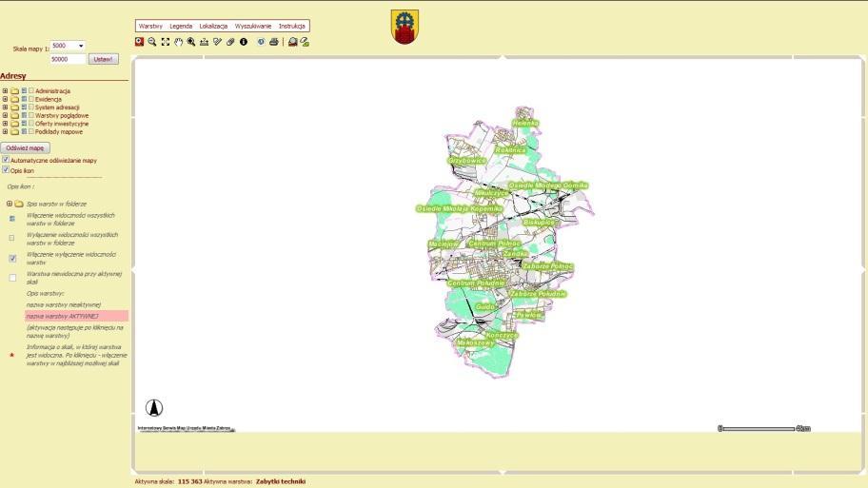Open the map scale 5000 dropdown
The width and height of the screenshot is (868, 488).
(x=69, y=46)
